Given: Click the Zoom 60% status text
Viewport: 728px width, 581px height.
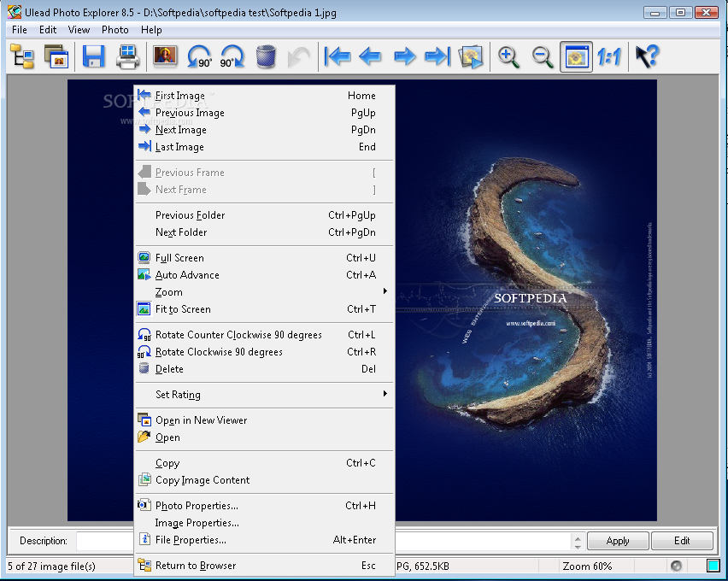Looking at the screenshot, I should 587,566.
